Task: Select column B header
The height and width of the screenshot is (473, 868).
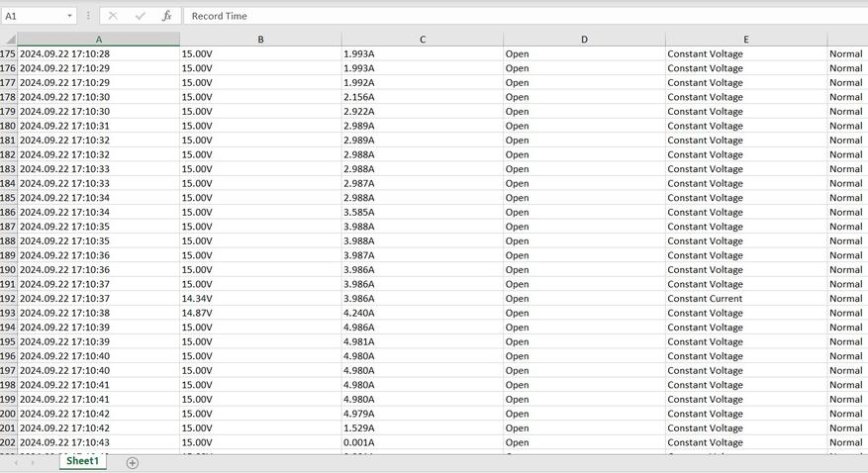Action: click(x=260, y=40)
